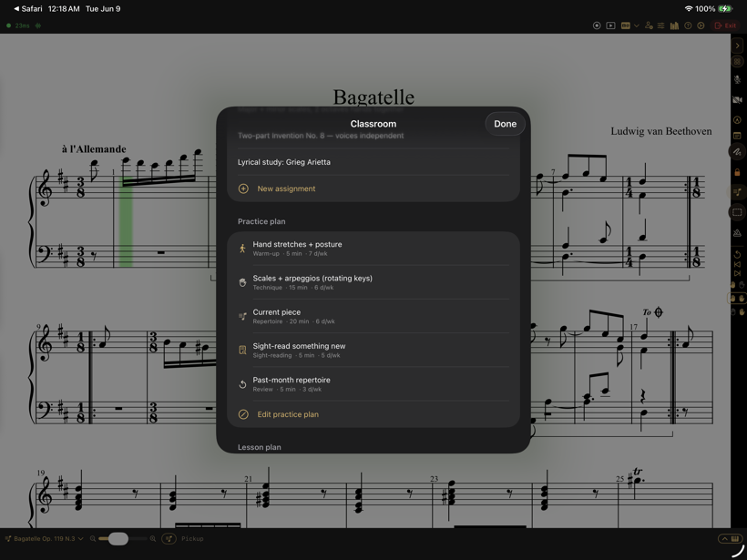Click the hand technique icon beside Scales
The image size is (747, 560).
[x=242, y=282]
